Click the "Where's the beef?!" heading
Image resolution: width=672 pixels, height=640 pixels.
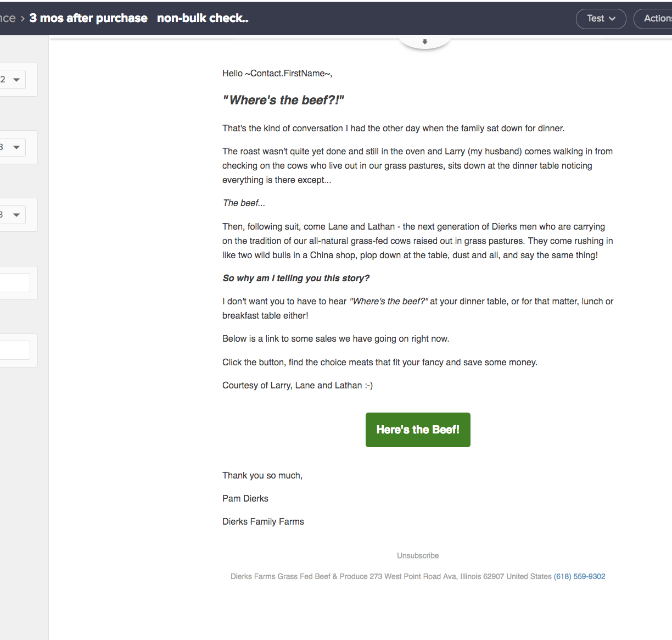point(283,100)
